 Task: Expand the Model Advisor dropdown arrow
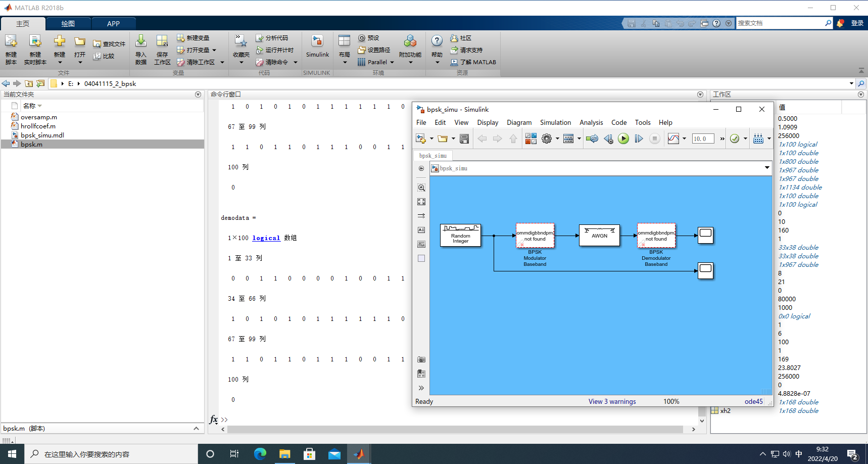[x=745, y=138]
